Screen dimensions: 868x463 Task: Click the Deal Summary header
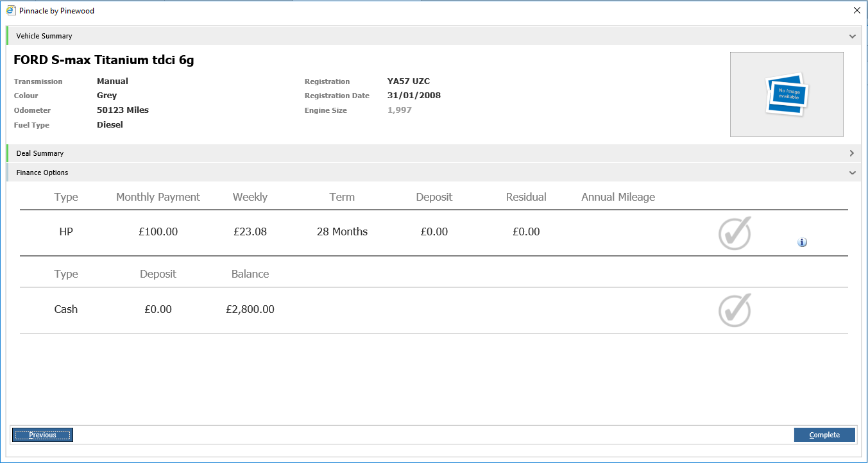pyautogui.click(x=434, y=153)
